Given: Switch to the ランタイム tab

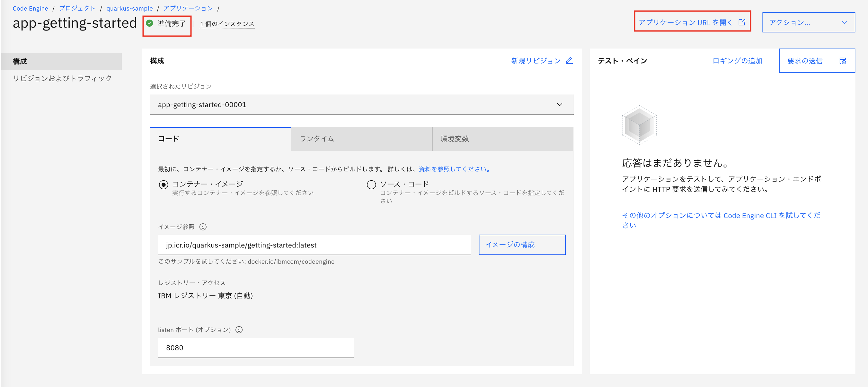Looking at the screenshot, I should 361,139.
